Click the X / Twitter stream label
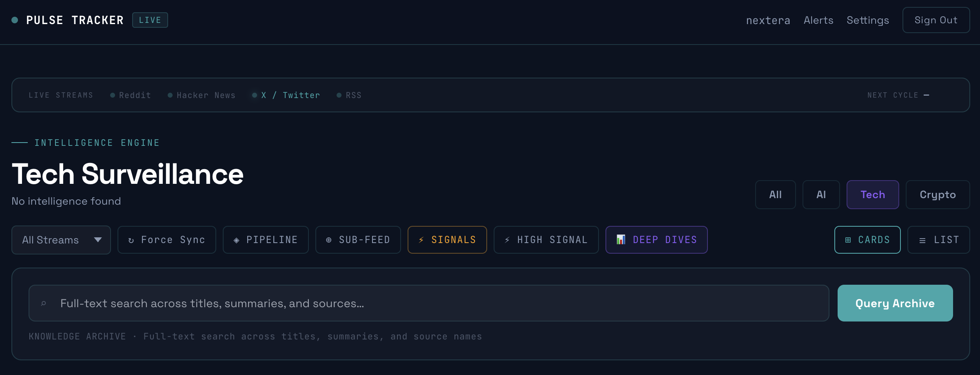 click(x=290, y=95)
